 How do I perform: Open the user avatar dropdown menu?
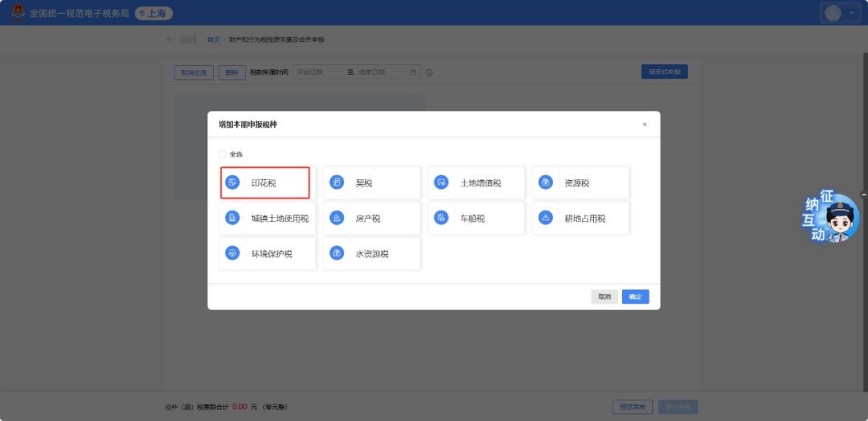pyautogui.click(x=840, y=13)
